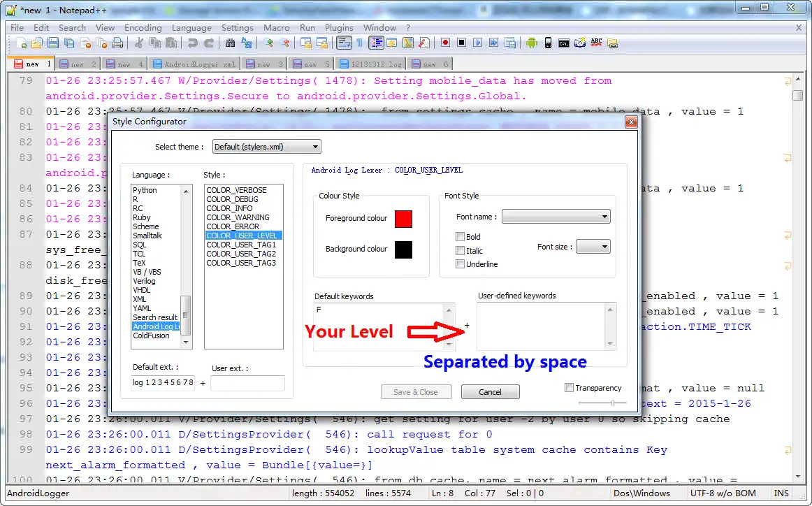Select COLOR_WARNING in the Style list
This screenshot has height=506, width=812.
click(238, 217)
